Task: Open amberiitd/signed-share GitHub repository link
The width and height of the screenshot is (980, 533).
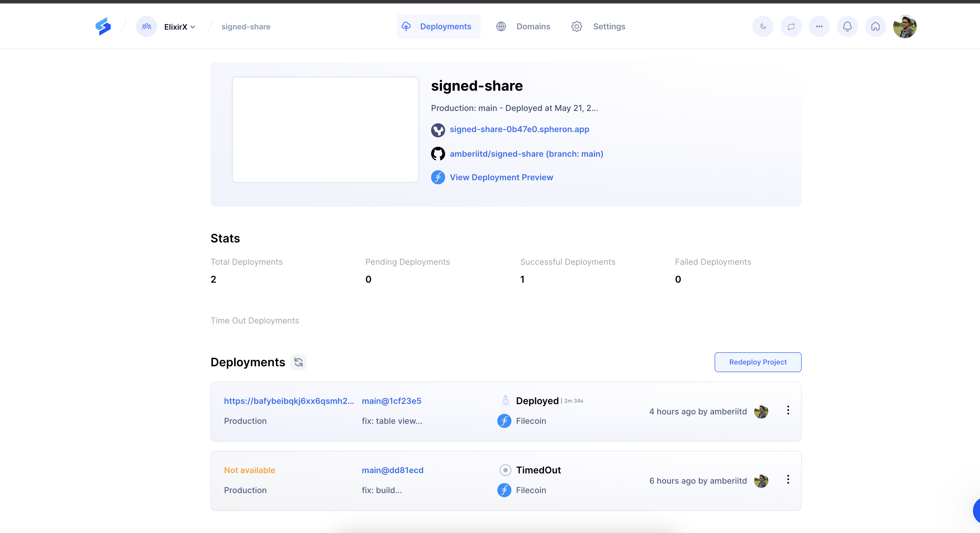Action: [x=526, y=154]
